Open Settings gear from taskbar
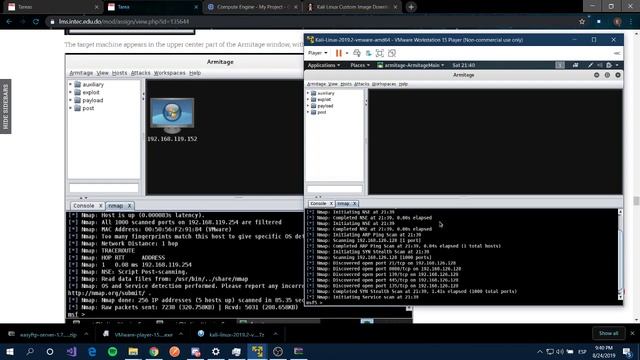The image size is (640, 360). 216,351
